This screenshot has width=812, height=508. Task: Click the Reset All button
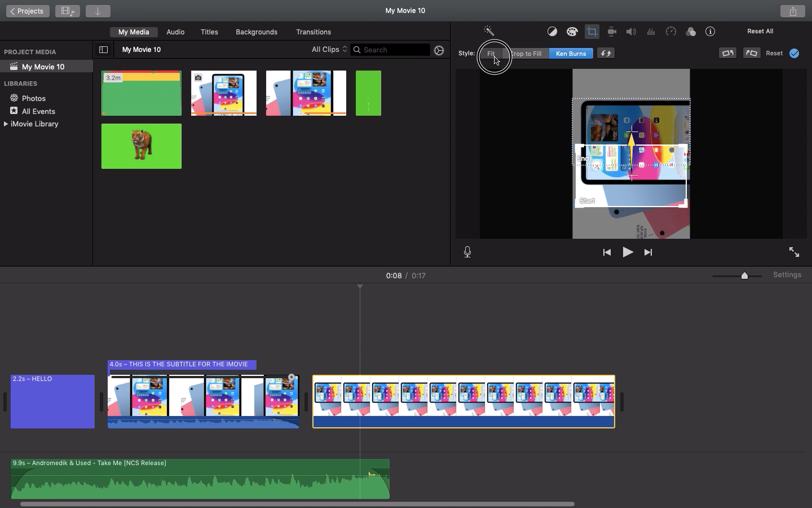pos(760,32)
